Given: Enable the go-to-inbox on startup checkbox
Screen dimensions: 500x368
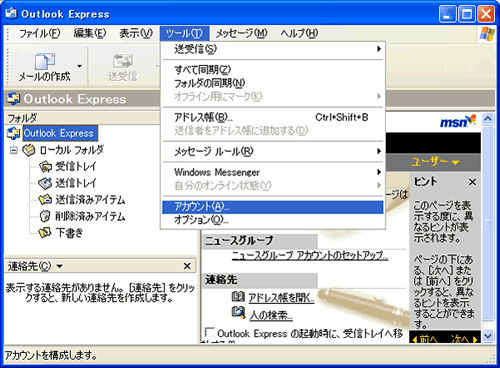Looking at the screenshot, I should point(209,332).
